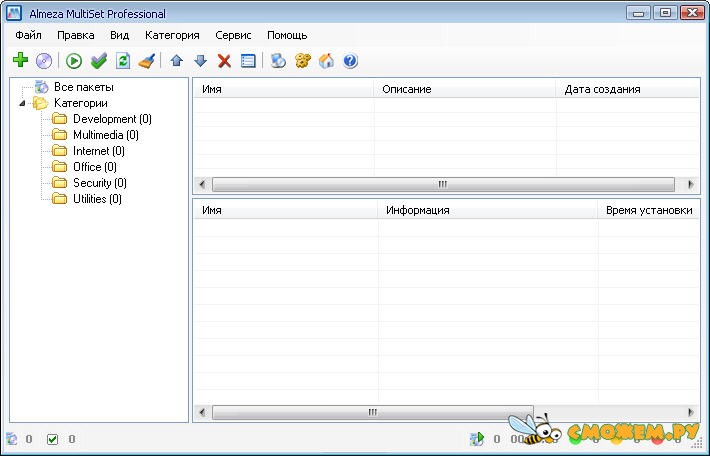Sort by Описание column header

465,89
